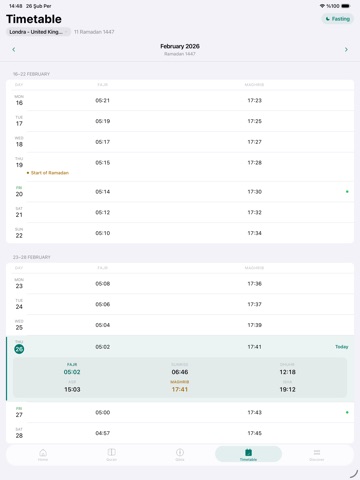Viewport: 360px width, 480px height.
Task: Click the Sunrise 06:46 time in today's details
Action: 180,372
